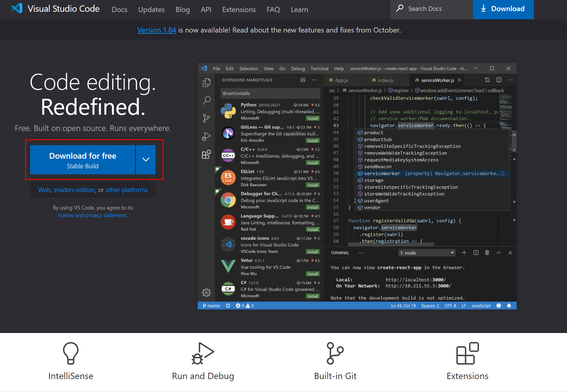The width and height of the screenshot is (567, 392).
Task: Open the other platforms link
Action: 127,190
